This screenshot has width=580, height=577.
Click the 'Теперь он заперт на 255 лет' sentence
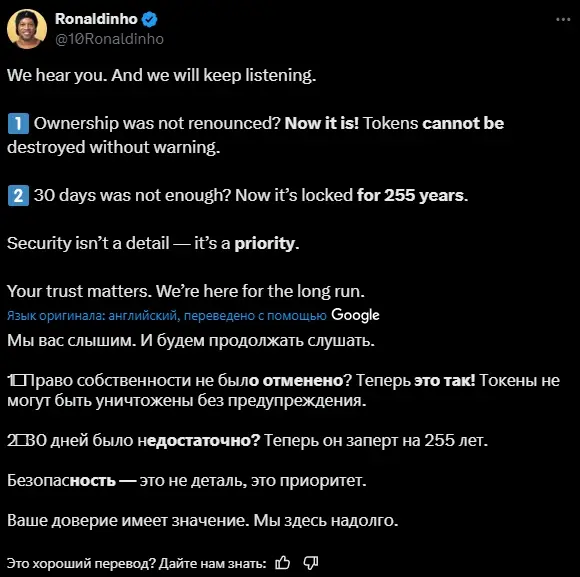[376, 441]
